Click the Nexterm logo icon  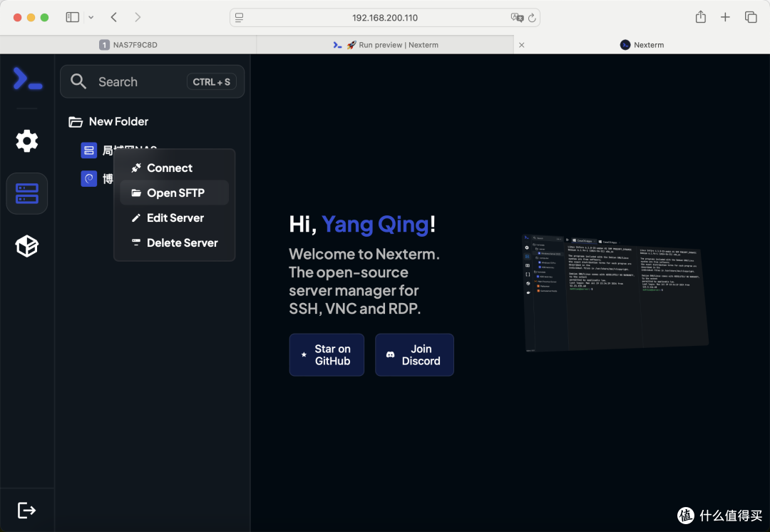click(x=27, y=79)
